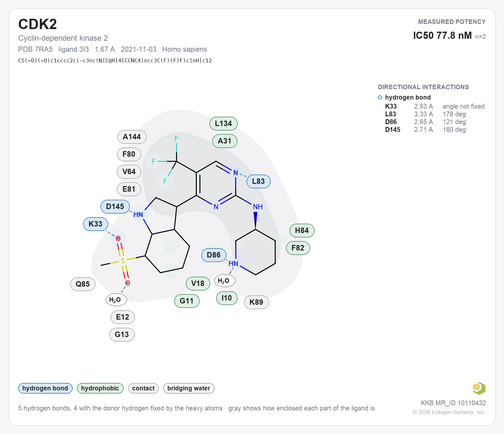Image resolution: width=504 pixels, height=434 pixels.
Task: Click the ligand 3I3 text
Action: 74,49
